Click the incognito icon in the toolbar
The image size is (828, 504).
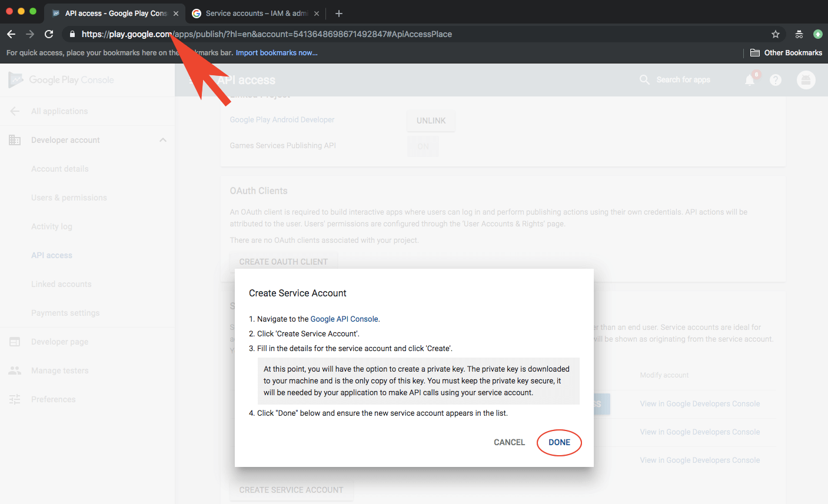pyautogui.click(x=799, y=34)
